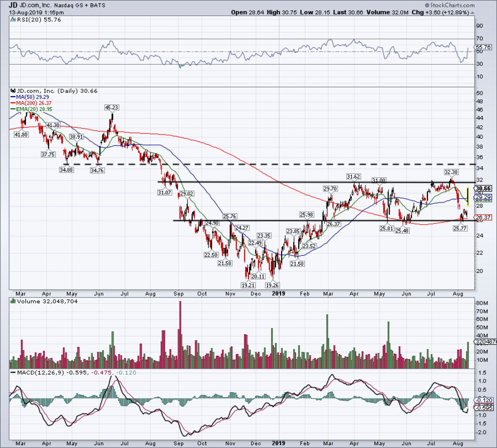This screenshot has height=448, width=497.
Task: Click the 55.76 RSI axis value tag
Action: (484, 48)
